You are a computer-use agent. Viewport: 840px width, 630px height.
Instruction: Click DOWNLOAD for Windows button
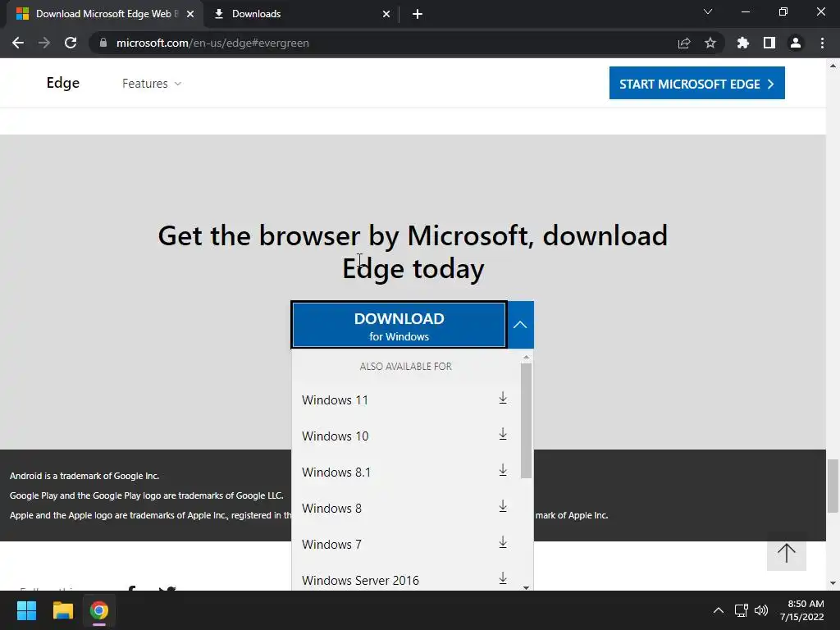coord(399,325)
